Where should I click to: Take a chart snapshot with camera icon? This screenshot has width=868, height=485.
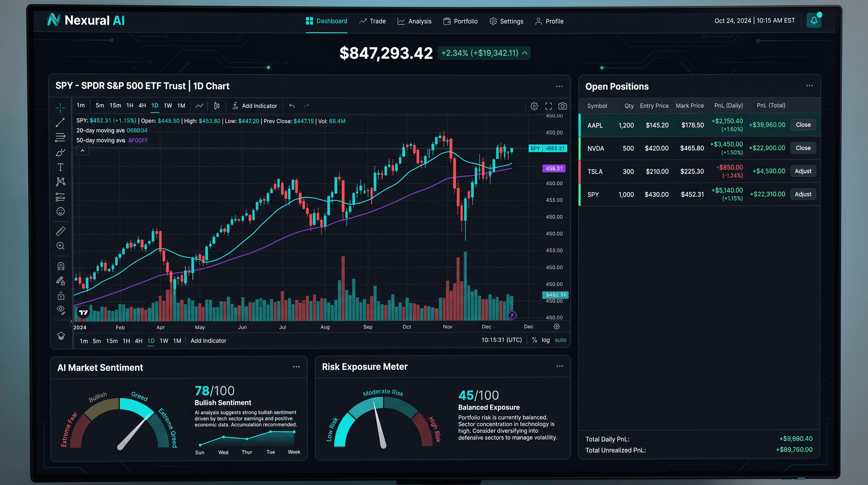[562, 106]
